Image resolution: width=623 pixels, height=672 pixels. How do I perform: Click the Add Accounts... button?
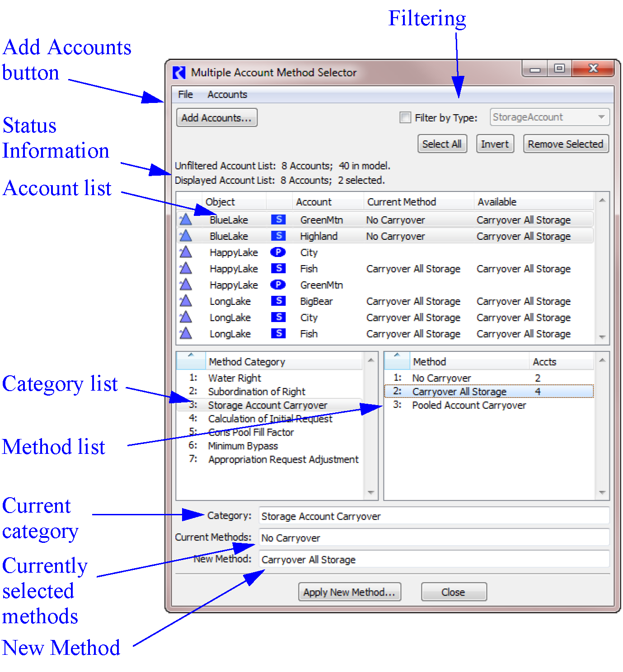(216, 118)
